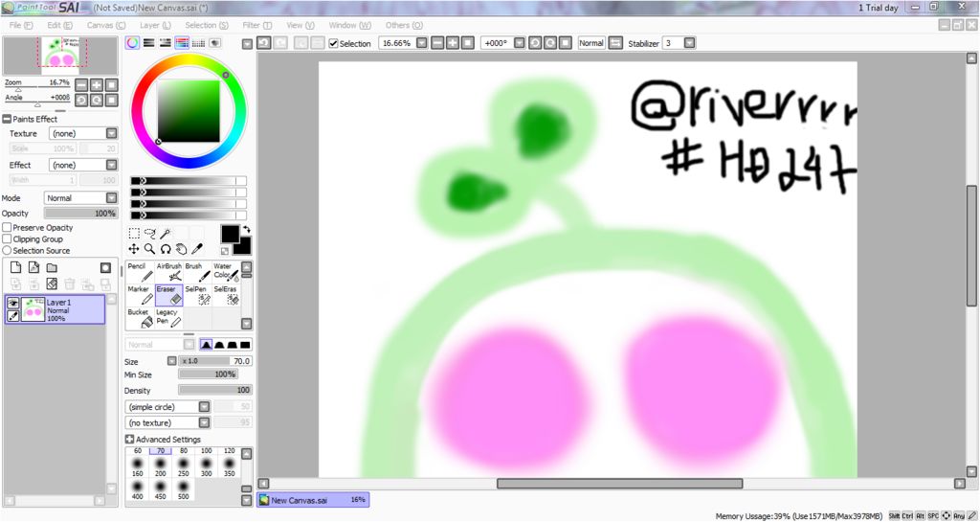Open the Window menu
This screenshot has height=522, width=980.
pyautogui.click(x=349, y=25)
